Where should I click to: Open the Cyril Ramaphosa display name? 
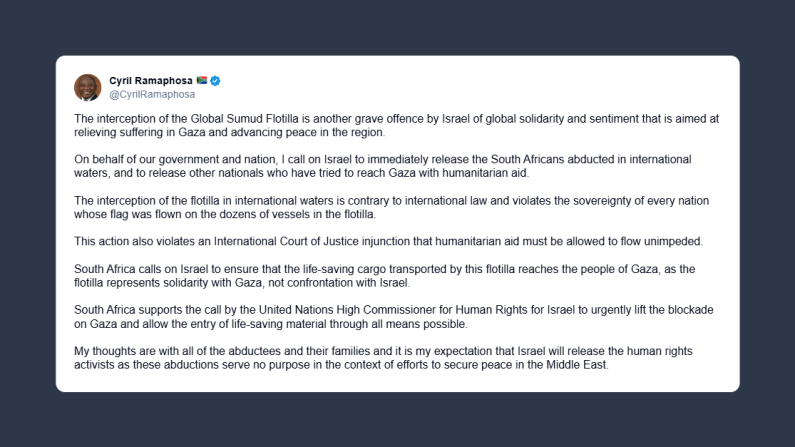[x=150, y=80]
